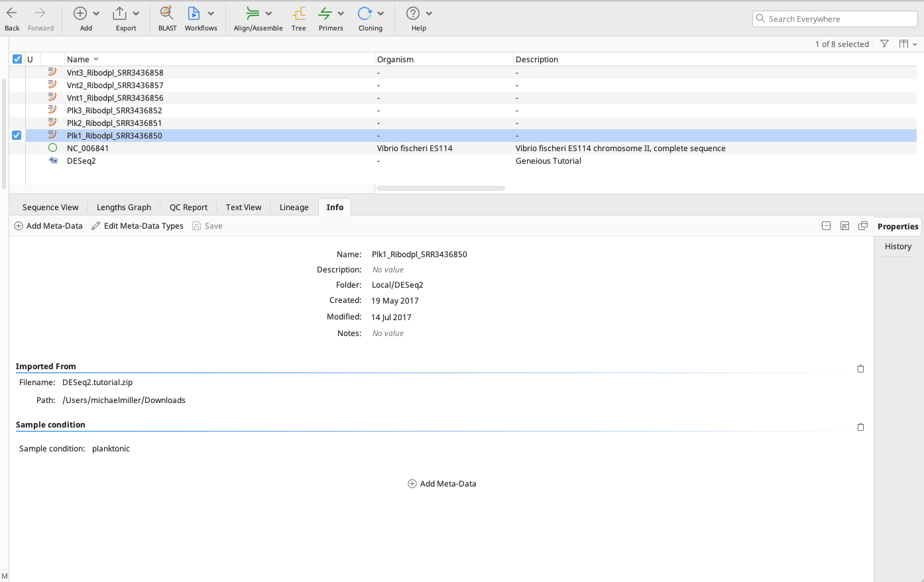
Task: Expand the Align/Assemble dropdown arrow
Action: [x=268, y=13]
